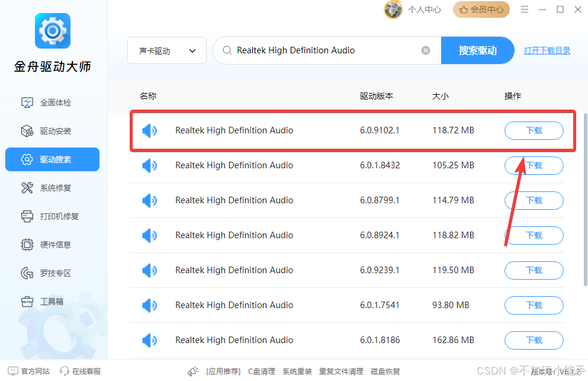Image resolution: width=588 pixels, height=381 pixels.
Task: Open 磁盘恢复 disk recovery link
Action: coord(385,372)
